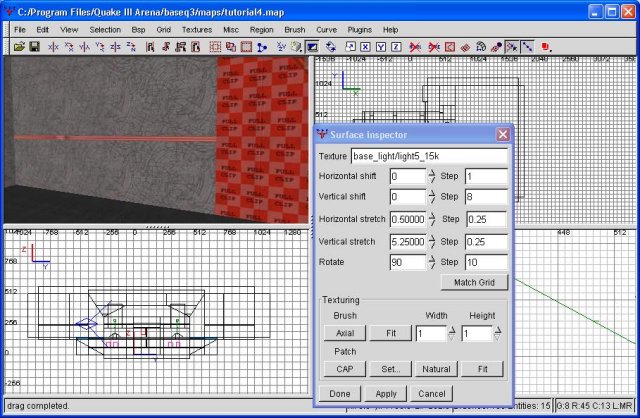Click the Vertical shift spin arrows
This screenshot has height=418, width=640.
(432, 197)
